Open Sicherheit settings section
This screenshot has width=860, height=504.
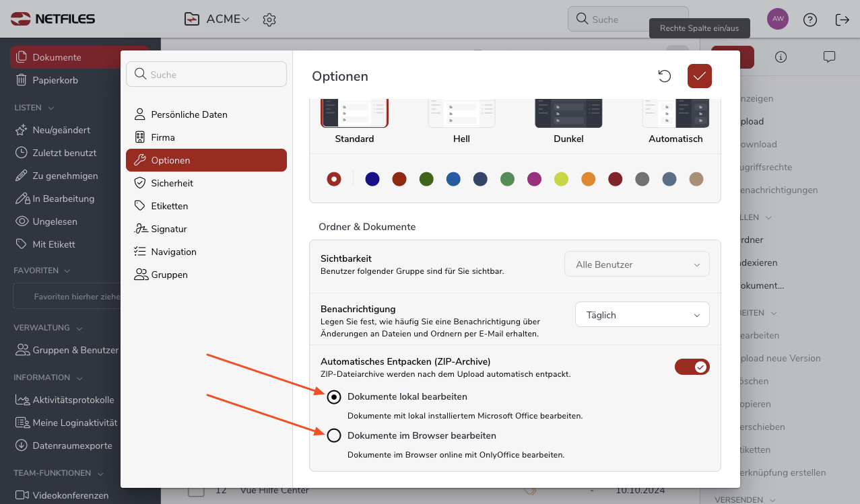(x=172, y=183)
